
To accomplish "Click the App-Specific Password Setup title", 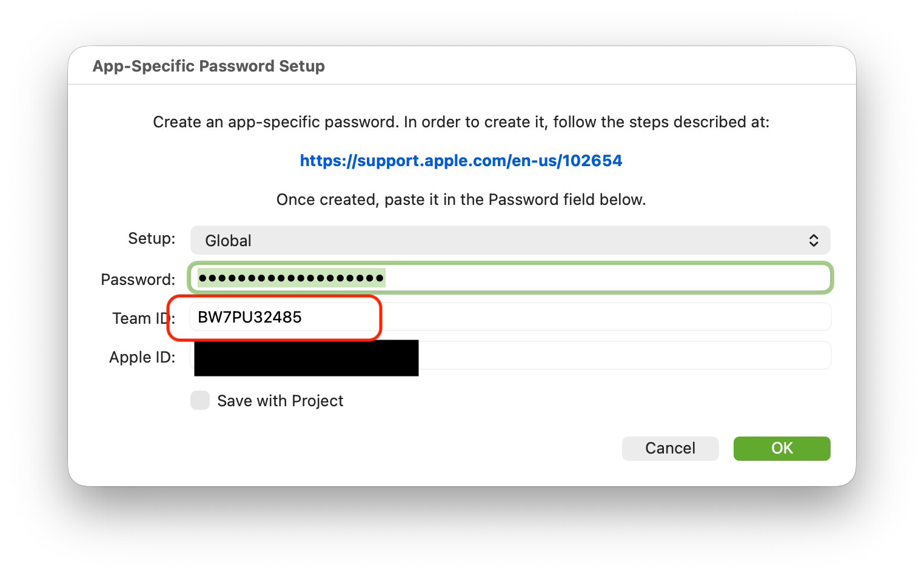I will tap(209, 66).
